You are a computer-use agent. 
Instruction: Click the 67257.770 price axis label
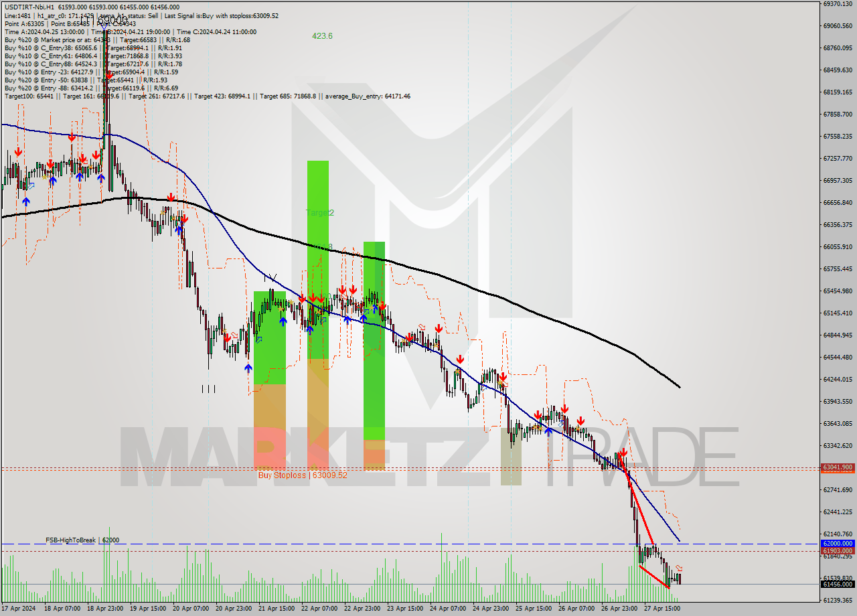(x=837, y=158)
